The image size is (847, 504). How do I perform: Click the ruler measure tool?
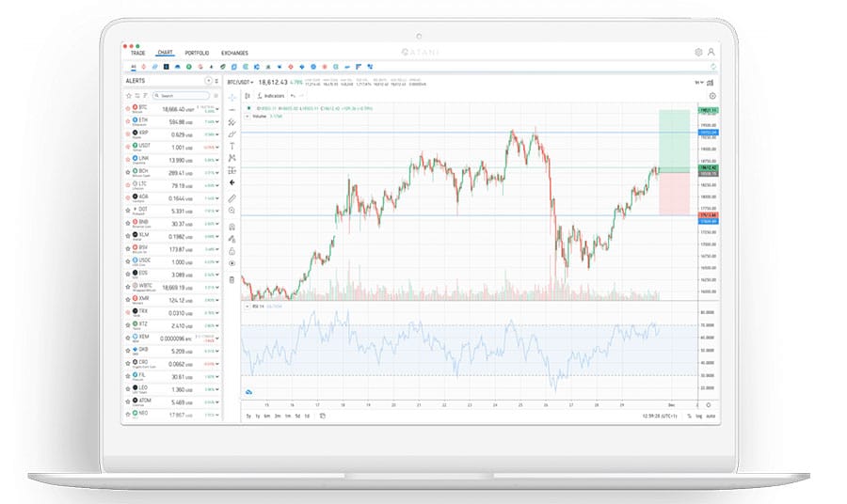coord(232,198)
